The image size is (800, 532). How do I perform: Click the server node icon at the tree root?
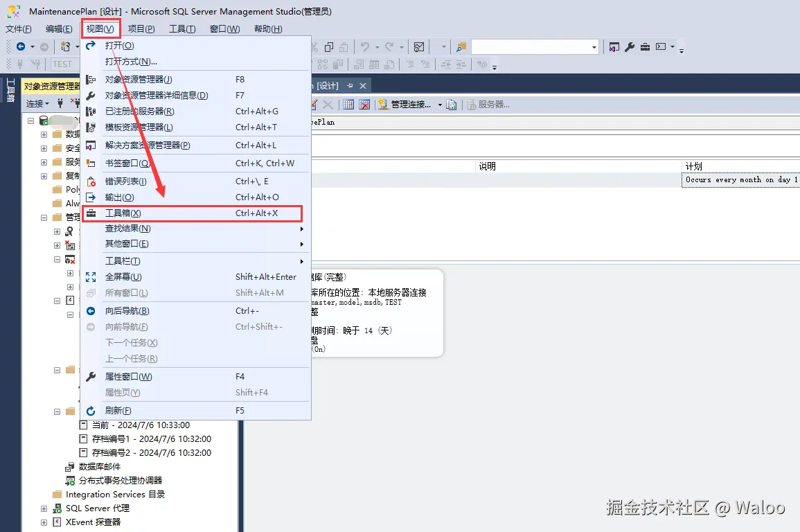pos(44,121)
